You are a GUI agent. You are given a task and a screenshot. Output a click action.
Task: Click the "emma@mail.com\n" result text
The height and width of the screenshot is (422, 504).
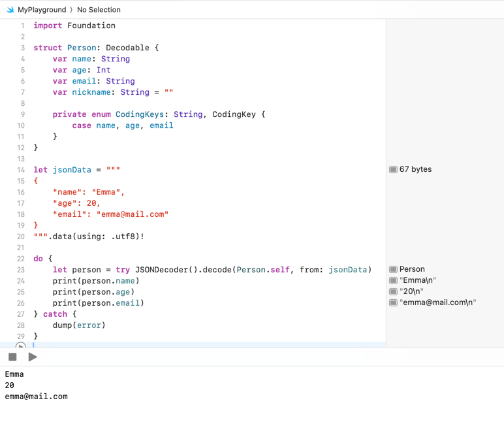[438, 302]
